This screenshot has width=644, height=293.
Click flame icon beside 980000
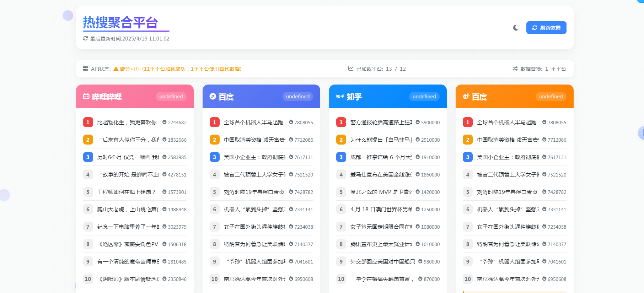click(x=420, y=261)
